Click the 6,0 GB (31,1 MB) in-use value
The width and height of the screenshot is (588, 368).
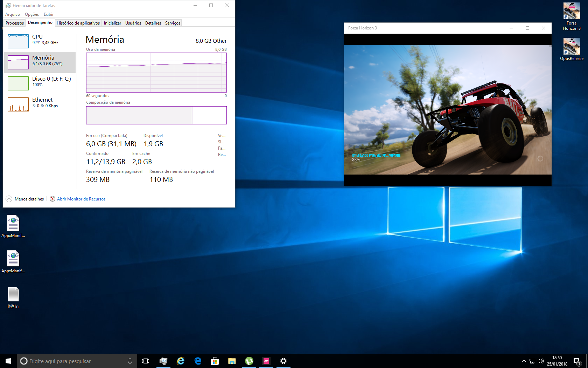111,144
